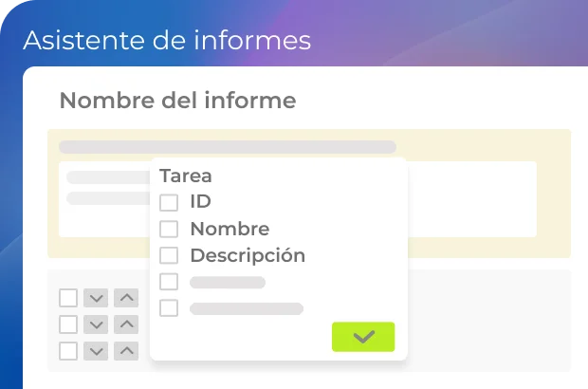
Task: Click the ID label in Tarea list
Action: [200, 201]
